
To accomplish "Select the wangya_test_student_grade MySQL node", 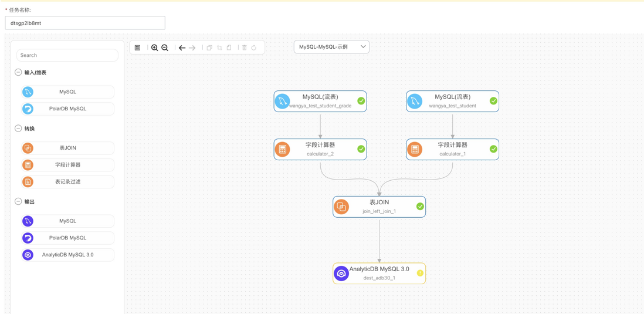I will point(320,101).
